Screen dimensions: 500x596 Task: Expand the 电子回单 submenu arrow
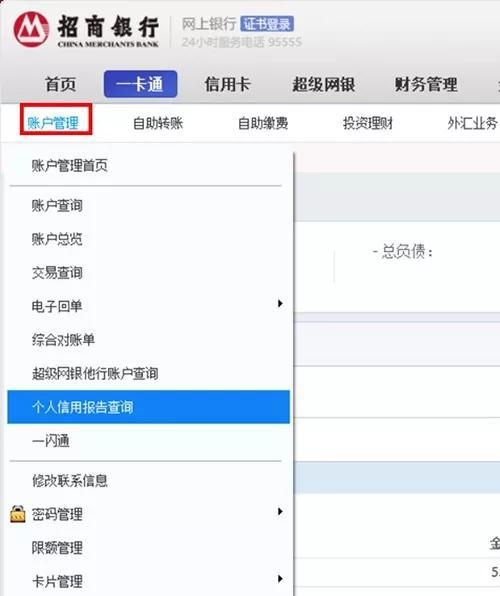click(280, 303)
